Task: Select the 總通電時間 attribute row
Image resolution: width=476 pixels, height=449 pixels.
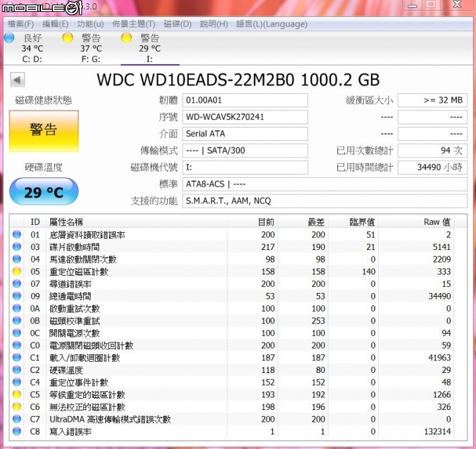Action: pos(232,296)
